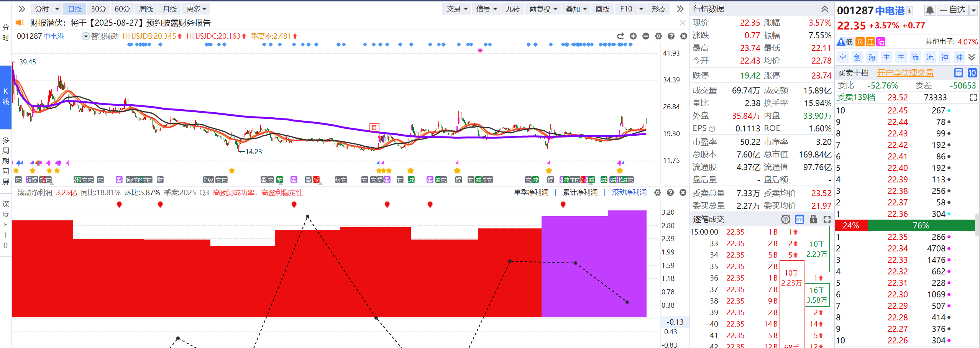This screenshot has width=980, height=348.
Task: Toggle the 量 button in 买卖十档
Action: point(958,73)
